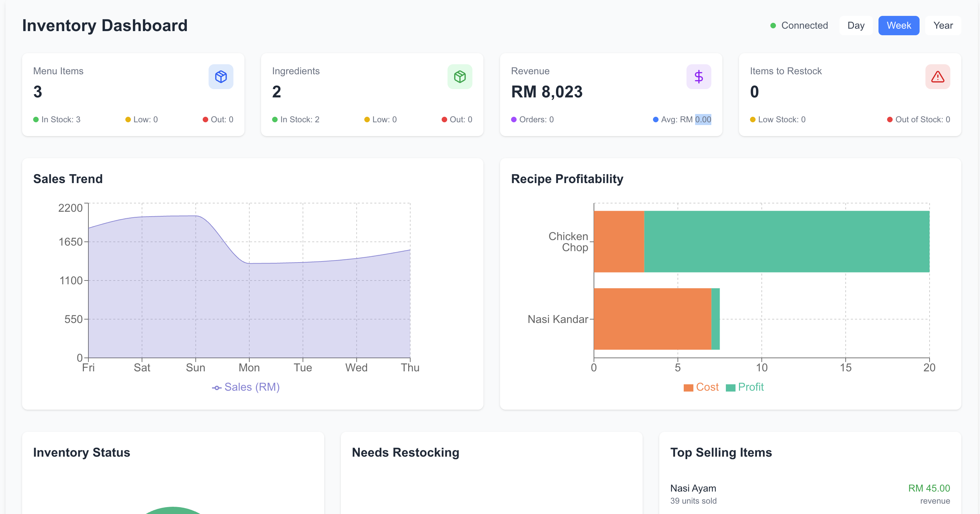The image size is (980, 514).
Task: Open the Nasi Ayam top selling entry
Action: point(693,488)
